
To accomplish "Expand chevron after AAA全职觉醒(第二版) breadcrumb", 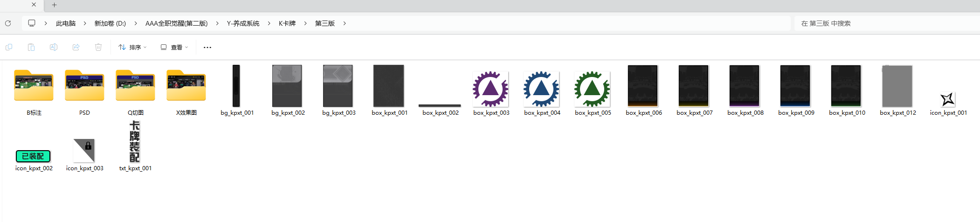I will coord(217,23).
